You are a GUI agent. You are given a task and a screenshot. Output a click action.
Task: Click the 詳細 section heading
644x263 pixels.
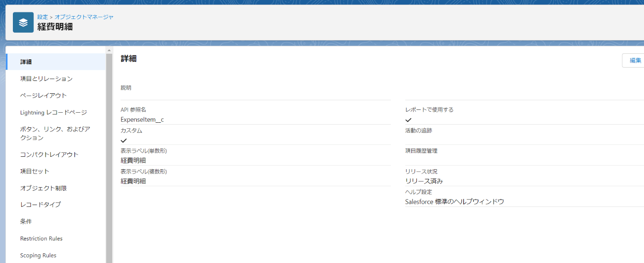[129, 58]
